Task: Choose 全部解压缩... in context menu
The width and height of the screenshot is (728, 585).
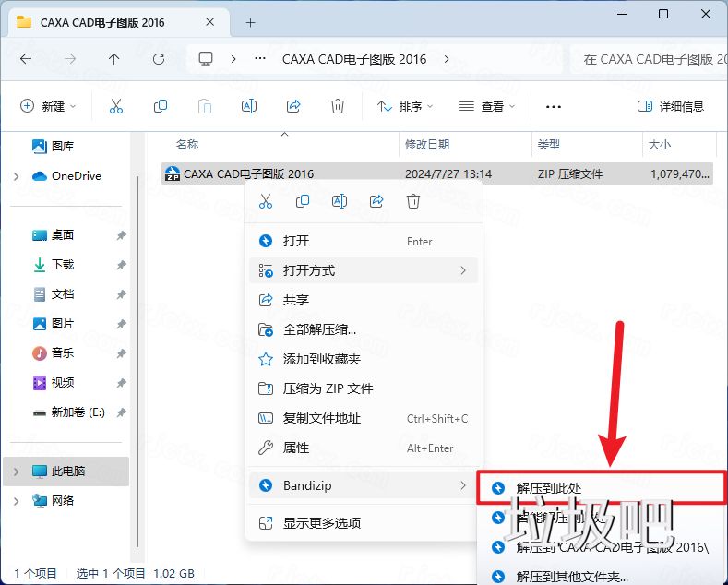Action: (364, 329)
